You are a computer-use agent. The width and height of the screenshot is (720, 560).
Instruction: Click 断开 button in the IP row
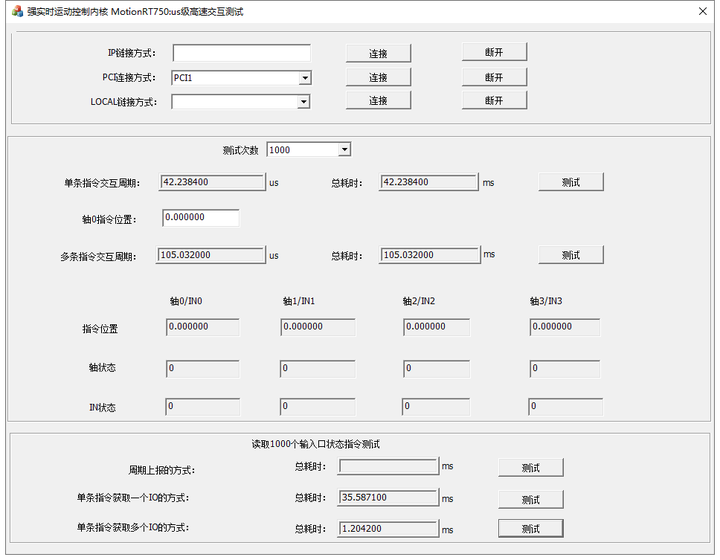click(x=494, y=53)
